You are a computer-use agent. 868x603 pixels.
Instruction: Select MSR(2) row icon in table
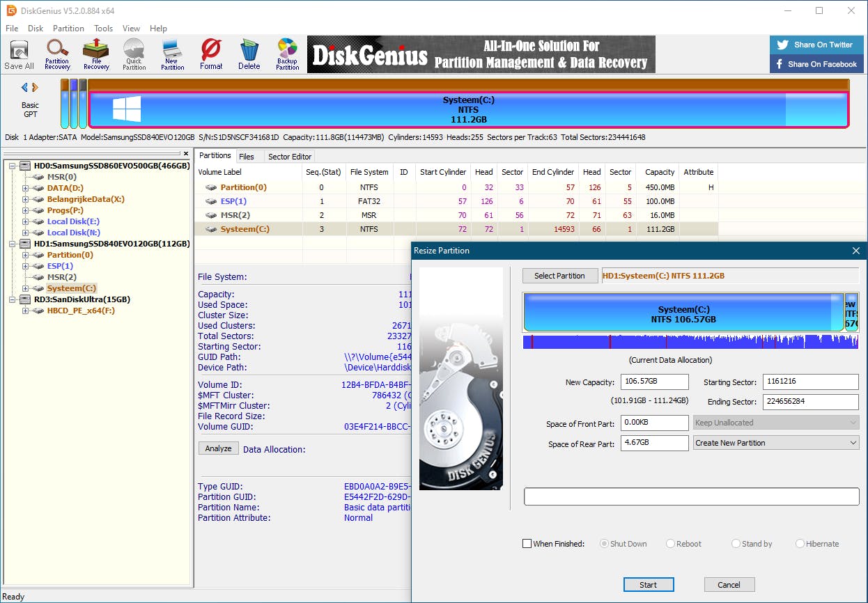211,215
